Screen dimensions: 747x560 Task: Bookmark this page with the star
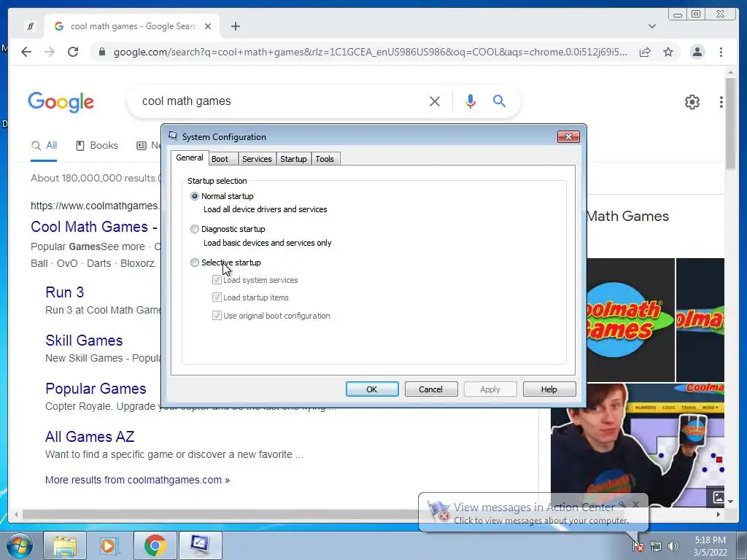point(668,52)
